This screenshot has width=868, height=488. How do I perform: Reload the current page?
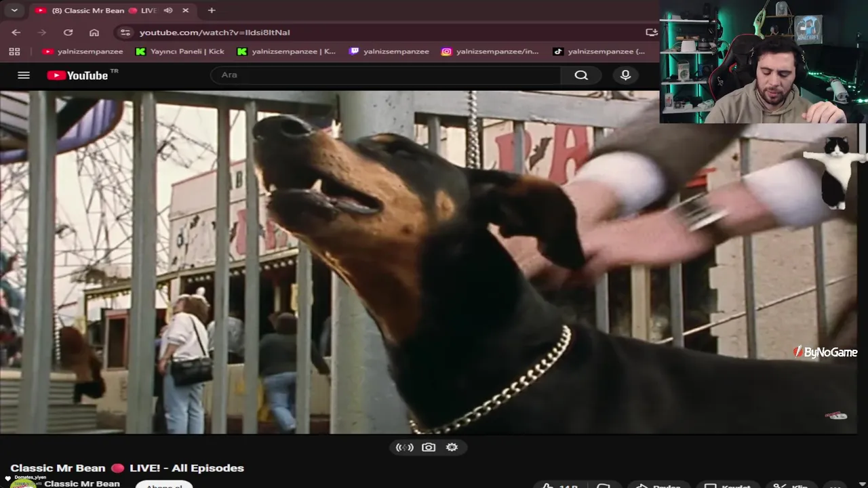(x=68, y=33)
